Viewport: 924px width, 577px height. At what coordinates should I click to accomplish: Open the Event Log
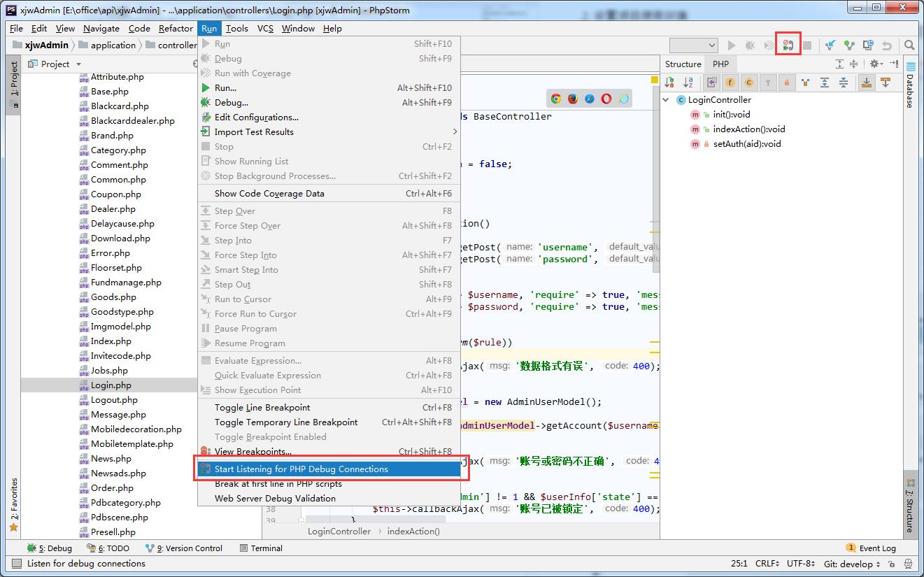point(871,548)
